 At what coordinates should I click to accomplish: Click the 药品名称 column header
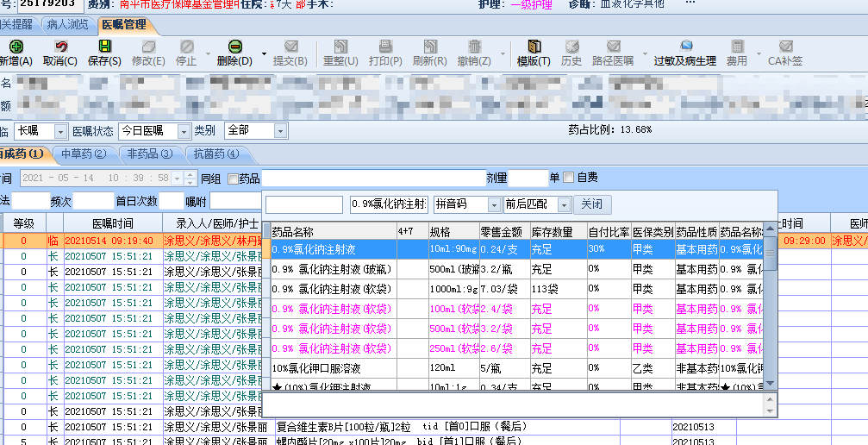pos(334,232)
